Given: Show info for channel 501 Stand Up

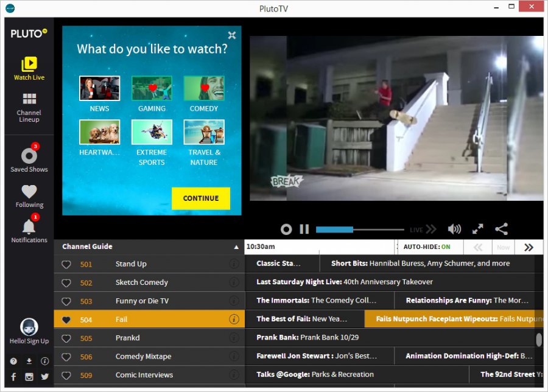Looking at the screenshot, I should tap(234, 264).
